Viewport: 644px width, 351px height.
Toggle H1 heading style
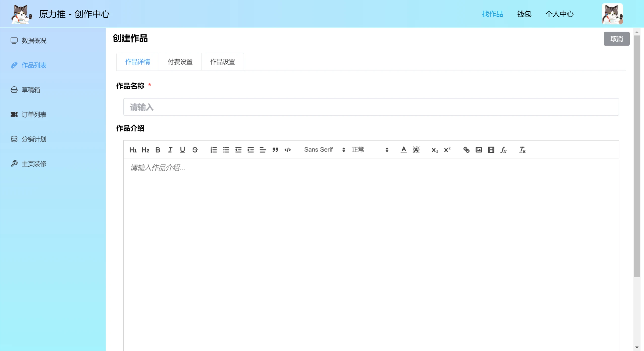pos(133,150)
